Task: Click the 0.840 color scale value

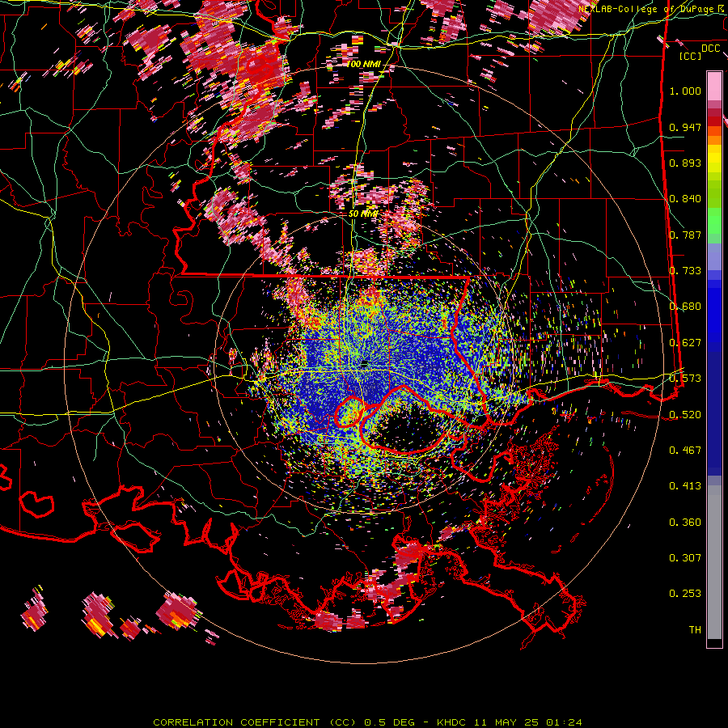Action: [x=685, y=199]
